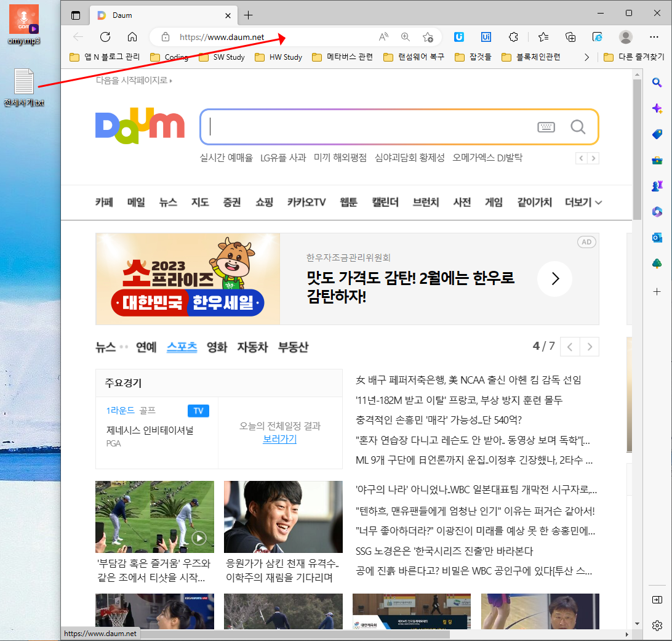Open golf video thumbnail with play icon
Image resolution: width=672 pixels, height=641 pixels.
[154, 517]
